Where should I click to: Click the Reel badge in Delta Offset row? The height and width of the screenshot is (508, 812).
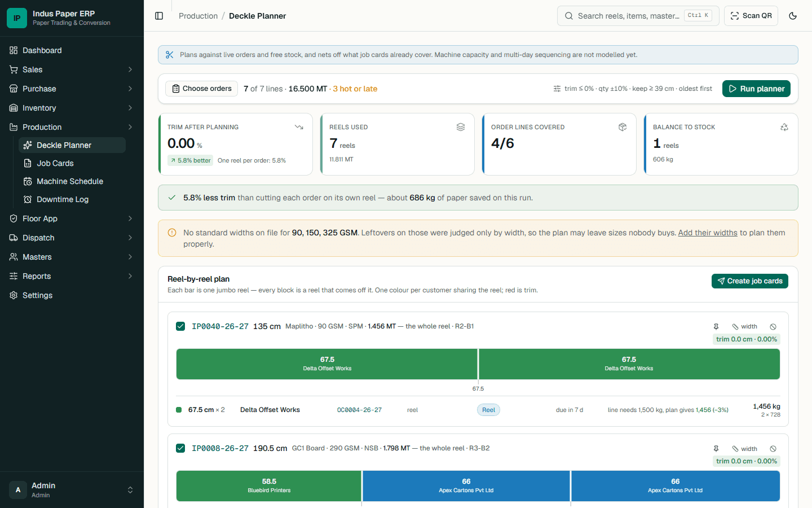(x=488, y=410)
